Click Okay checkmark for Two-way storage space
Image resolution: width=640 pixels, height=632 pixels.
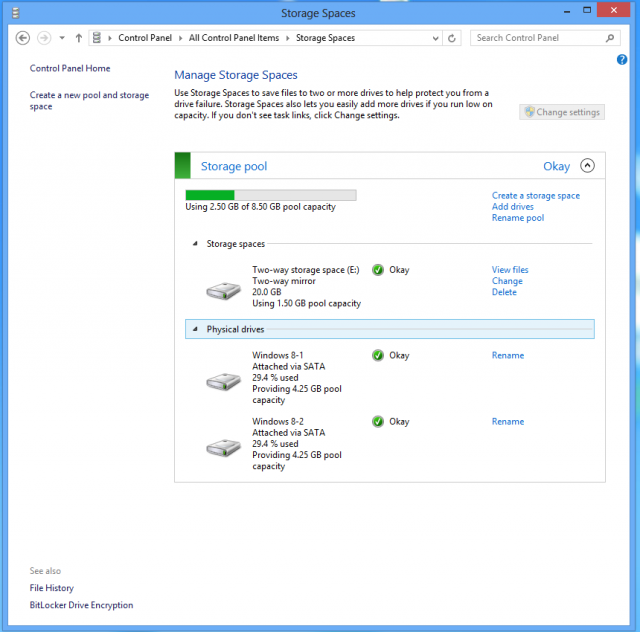(378, 270)
